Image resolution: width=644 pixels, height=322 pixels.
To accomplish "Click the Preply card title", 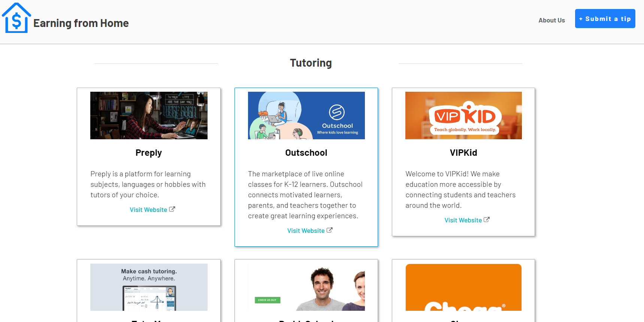I will 149,153.
